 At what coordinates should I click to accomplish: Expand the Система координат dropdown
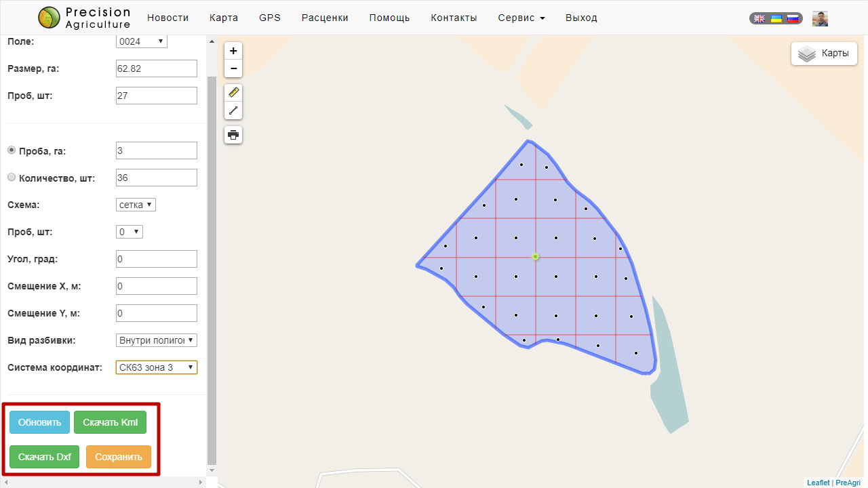tap(157, 367)
